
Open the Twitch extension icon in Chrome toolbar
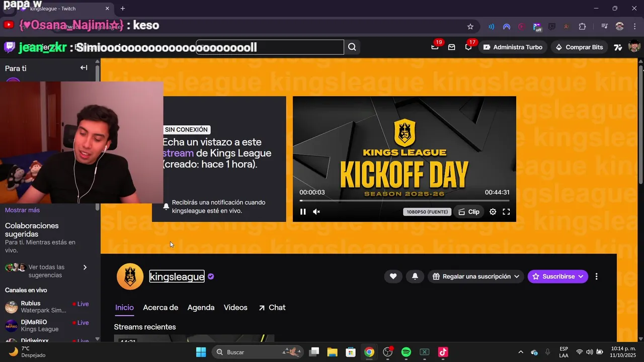pos(552,27)
